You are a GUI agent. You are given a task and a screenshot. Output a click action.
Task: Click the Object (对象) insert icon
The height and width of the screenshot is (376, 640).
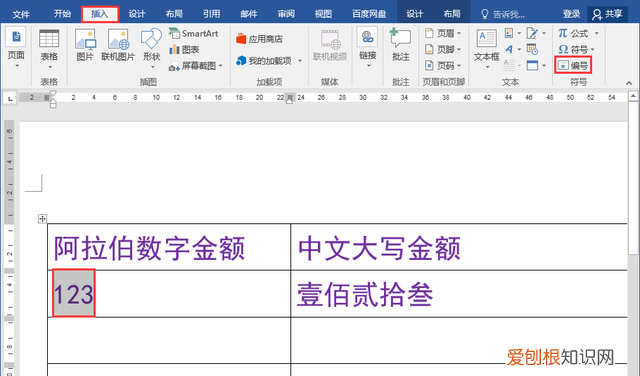(532, 65)
